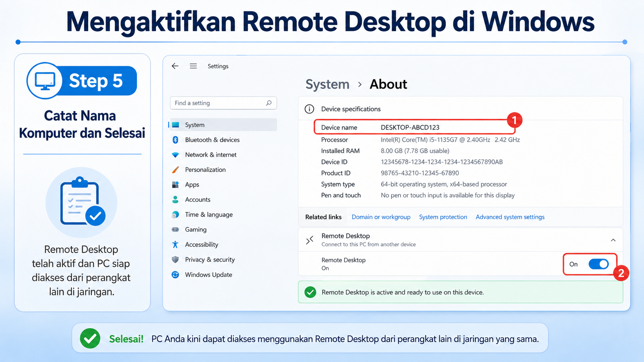Open the hamburger navigation menu
The image size is (644, 362).
(193, 66)
